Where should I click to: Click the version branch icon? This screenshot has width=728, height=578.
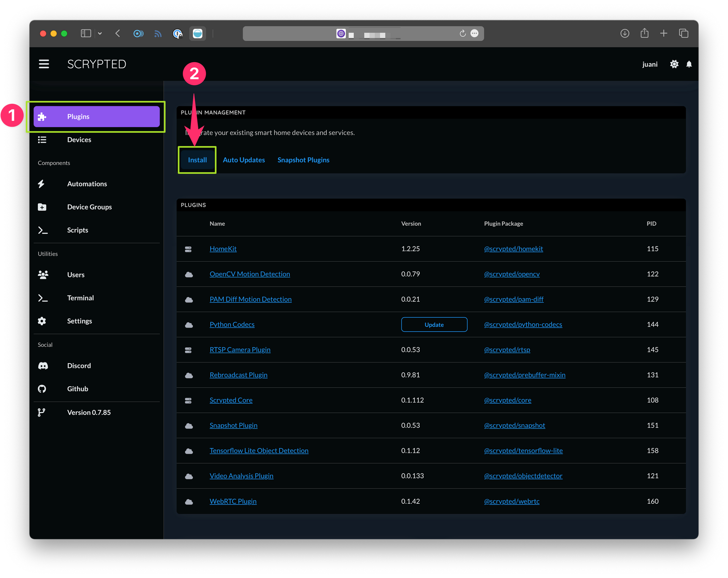(41, 412)
